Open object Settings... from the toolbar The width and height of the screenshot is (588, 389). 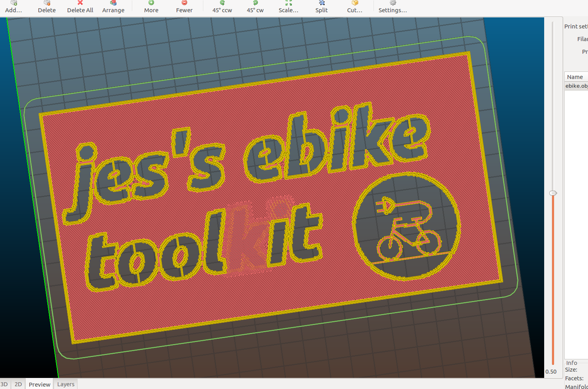point(393,6)
